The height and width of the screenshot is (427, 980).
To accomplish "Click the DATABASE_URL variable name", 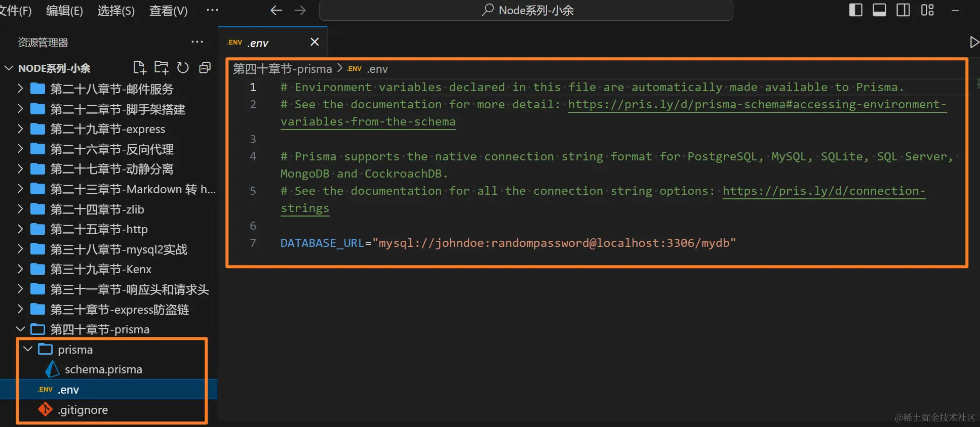I will click(x=322, y=243).
